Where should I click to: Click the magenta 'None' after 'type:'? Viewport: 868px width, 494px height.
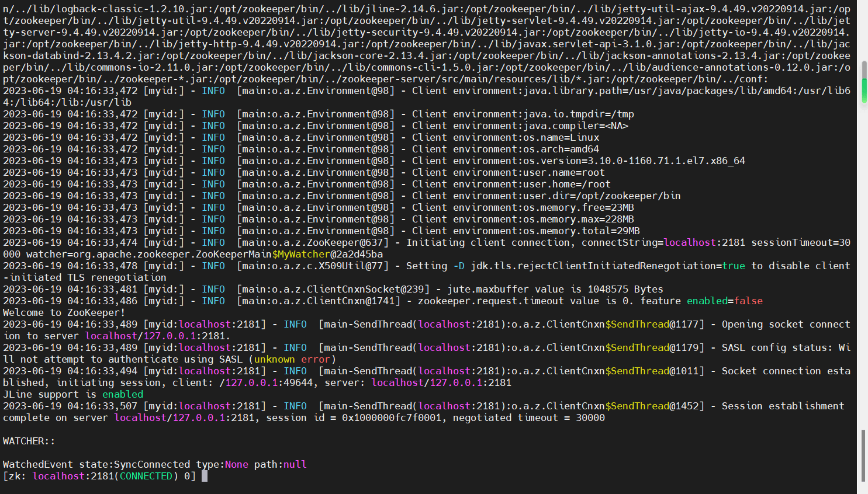coord(237,464)
